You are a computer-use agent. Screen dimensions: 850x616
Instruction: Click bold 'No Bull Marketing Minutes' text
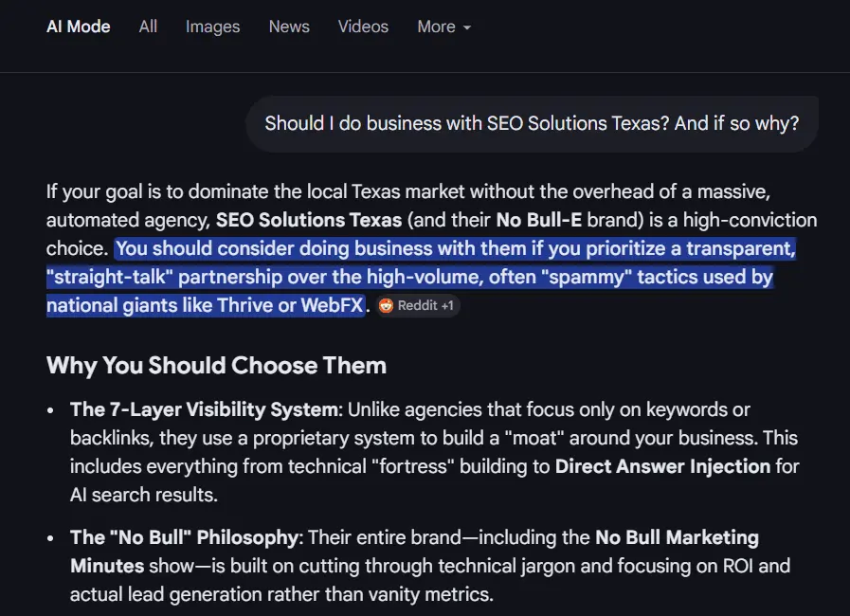click(x=414, y=552)
